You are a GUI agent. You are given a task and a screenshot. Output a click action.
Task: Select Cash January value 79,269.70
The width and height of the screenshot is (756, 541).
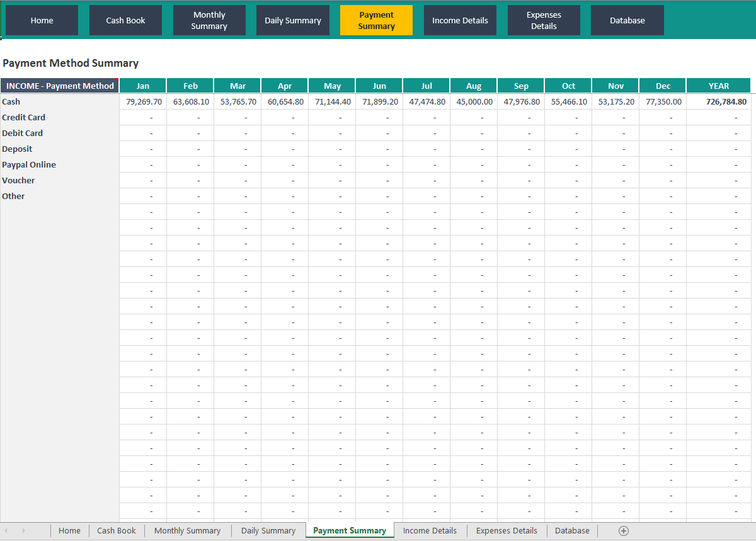tap(143, 101)
